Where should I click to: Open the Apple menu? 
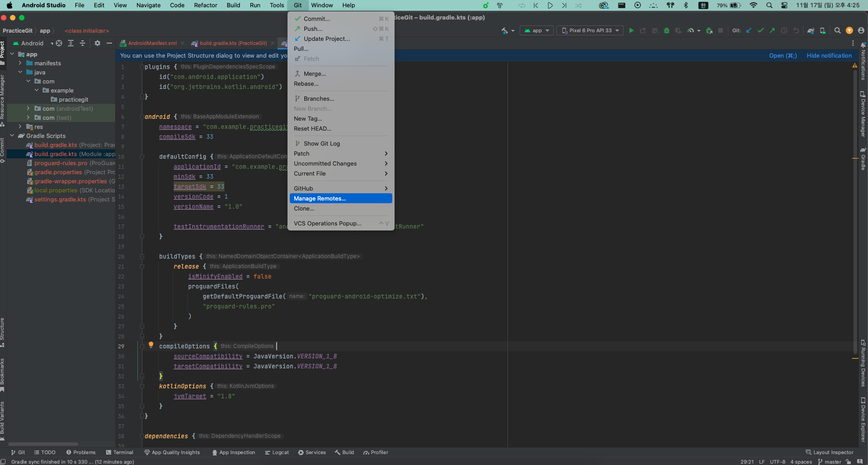click(x=9, y=5)
